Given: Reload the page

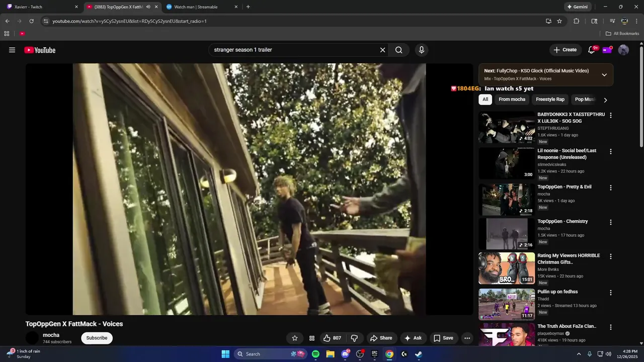Looking at the screenshot, I should tap(31, 21).
